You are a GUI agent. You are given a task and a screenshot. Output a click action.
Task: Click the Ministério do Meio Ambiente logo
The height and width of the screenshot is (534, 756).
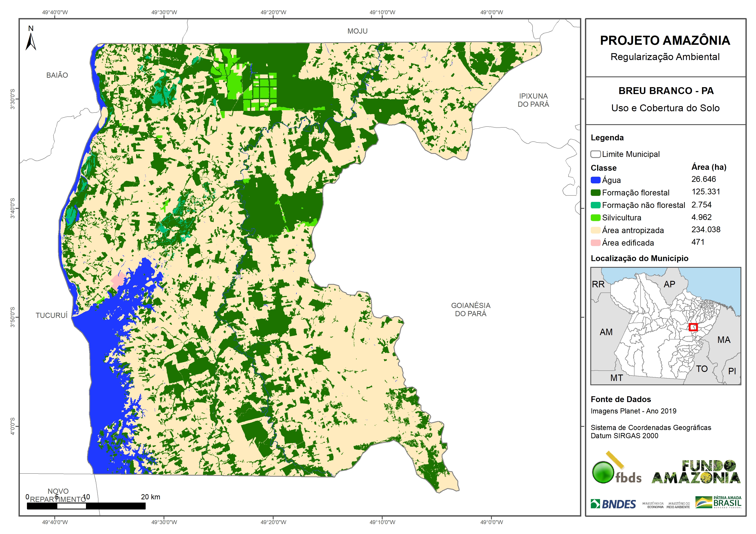678,505
